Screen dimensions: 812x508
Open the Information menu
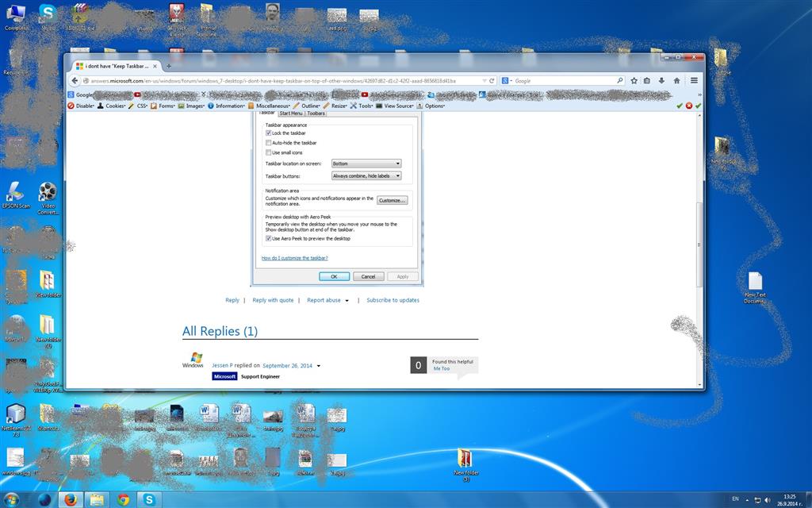[x=226, y=106]
